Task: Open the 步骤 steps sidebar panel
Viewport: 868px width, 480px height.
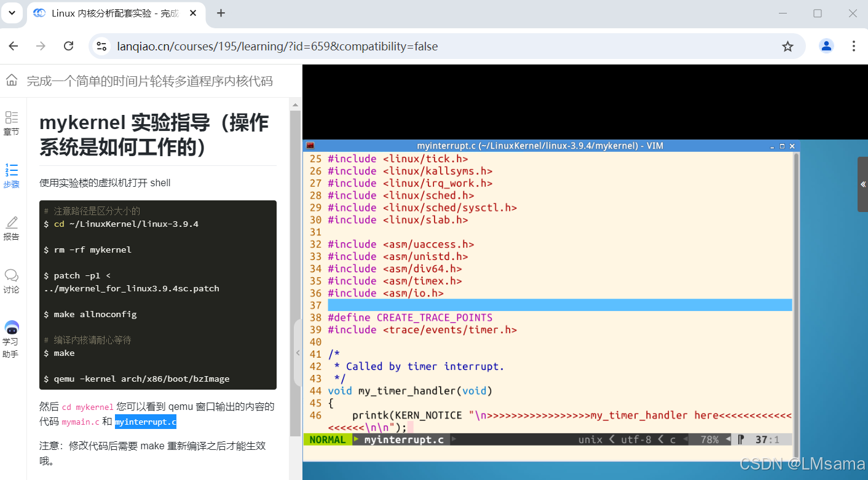Action: (x=11, y=176)
